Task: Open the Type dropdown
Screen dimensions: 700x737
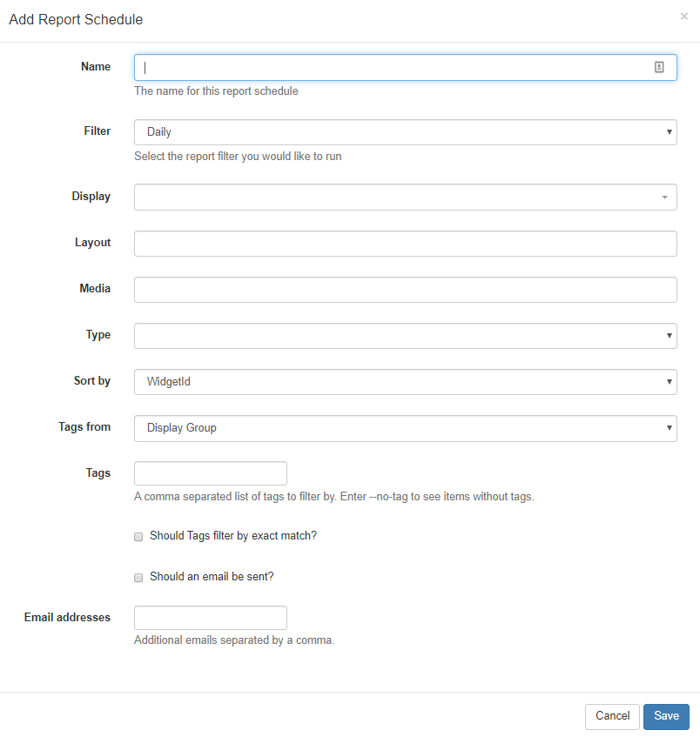Action: point(405,336)
